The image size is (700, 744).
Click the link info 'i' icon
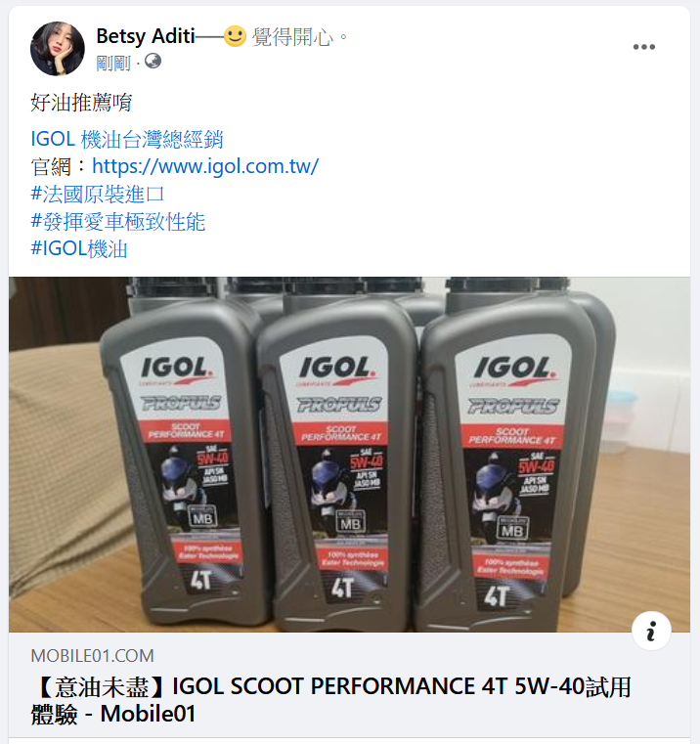point(651,631)
